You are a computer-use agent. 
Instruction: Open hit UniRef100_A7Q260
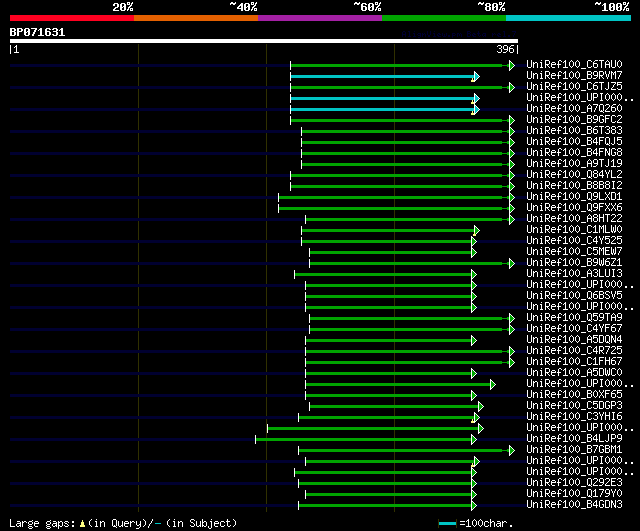pos(574,109)
